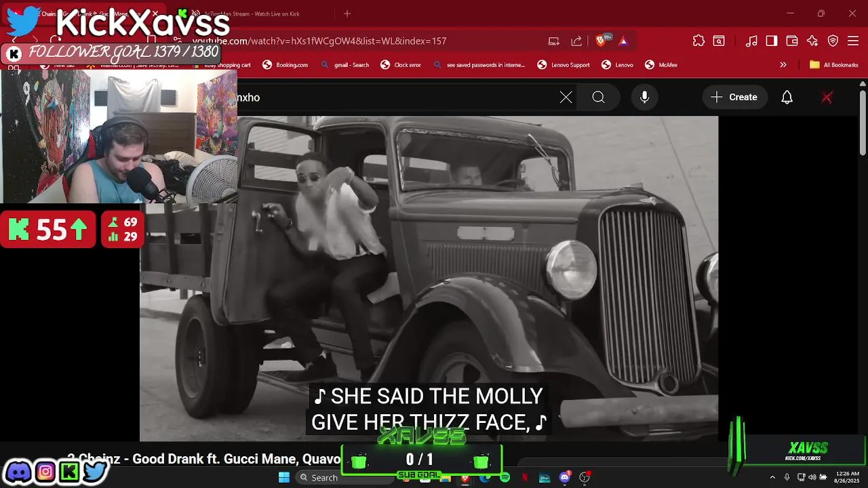Open the Brave extensions puzzle icon
The width and height of the screenshot is (868, 488).
[x=698, y=41]
